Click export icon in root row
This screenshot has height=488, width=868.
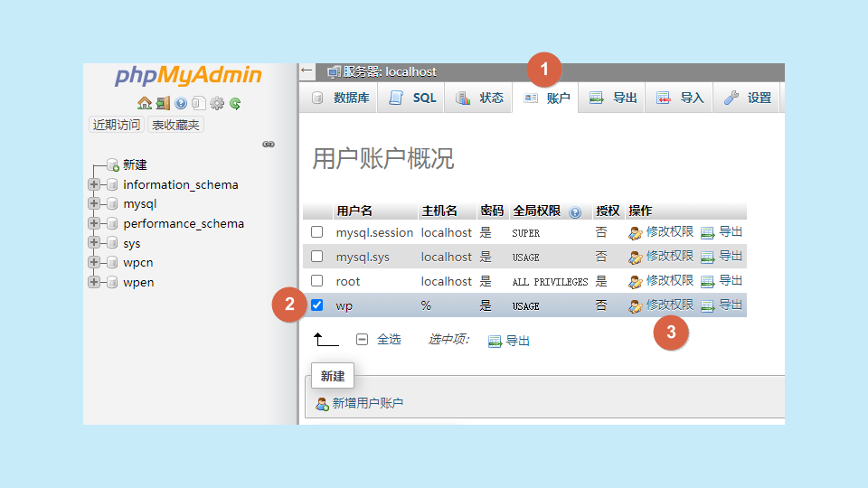point(707,282)
